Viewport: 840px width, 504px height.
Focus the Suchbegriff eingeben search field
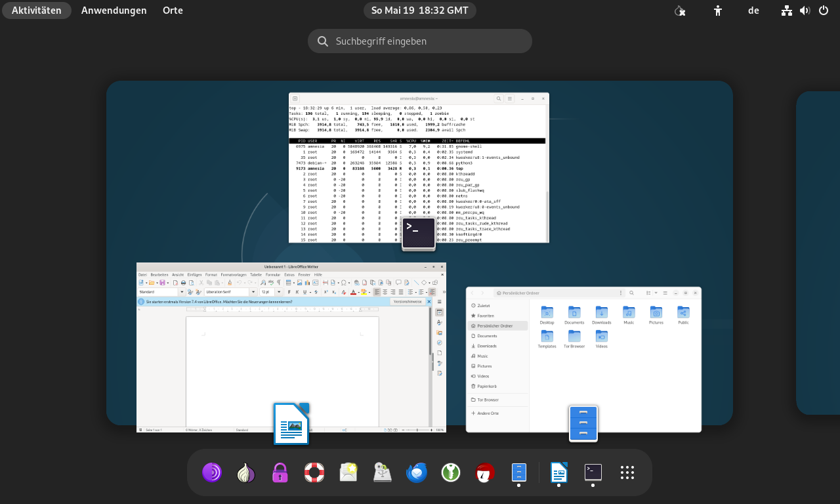coord(420,41)
